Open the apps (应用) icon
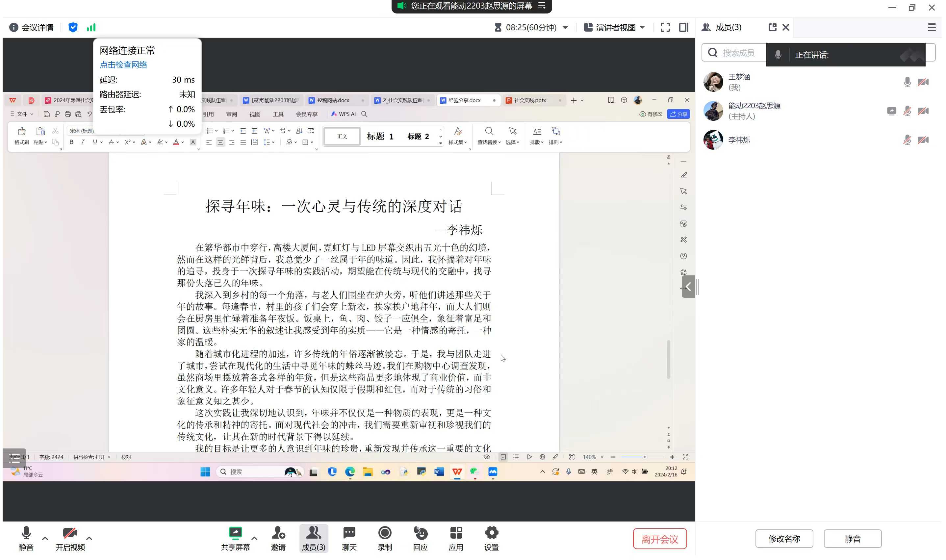 tap(456, 533)
